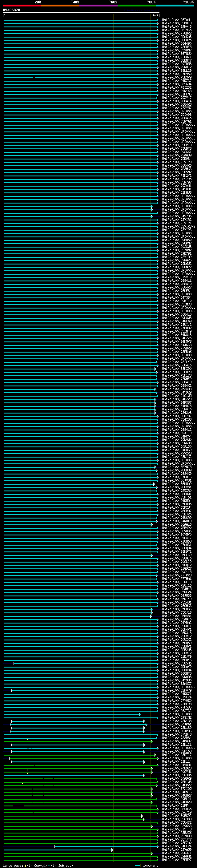
Task: Select the UniRef100_Q2VA59 label
Action: click(x=176, y=849)
